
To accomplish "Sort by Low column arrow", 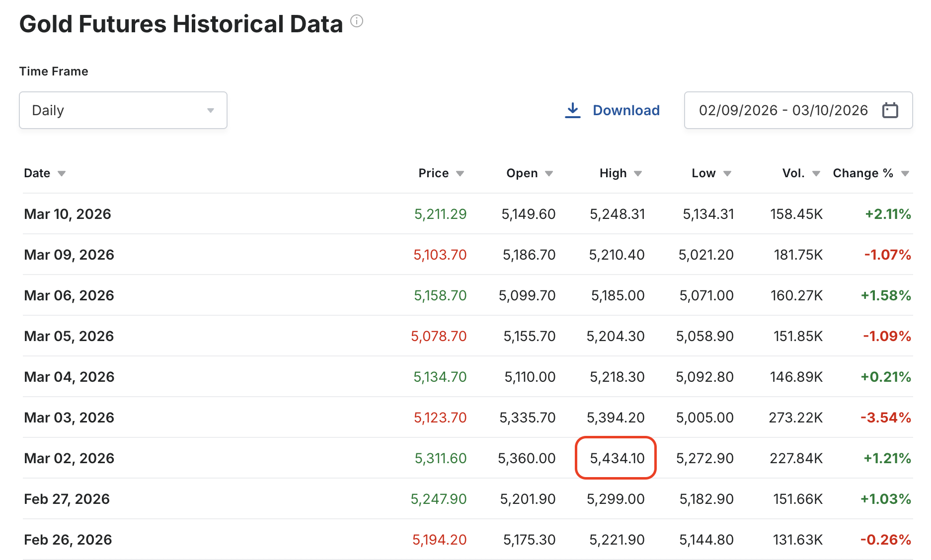I will click(x=727, y=174).
